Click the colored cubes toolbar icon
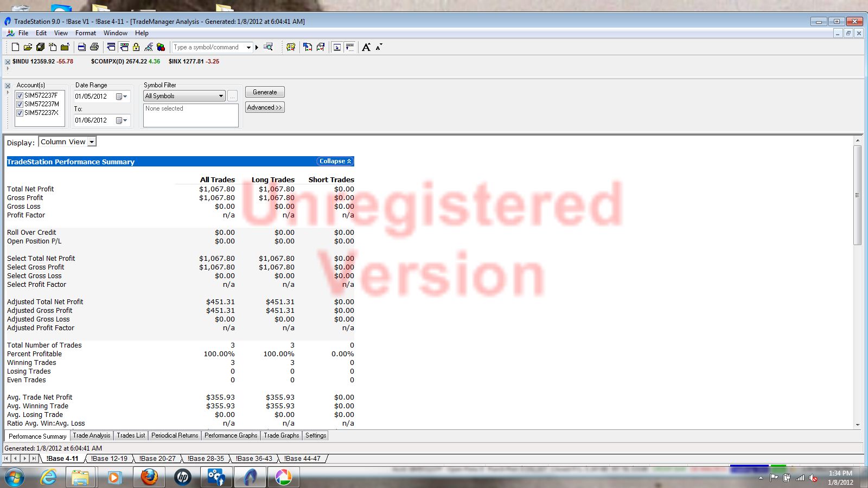This screenshot has width=868, height=488. (161, 47)
